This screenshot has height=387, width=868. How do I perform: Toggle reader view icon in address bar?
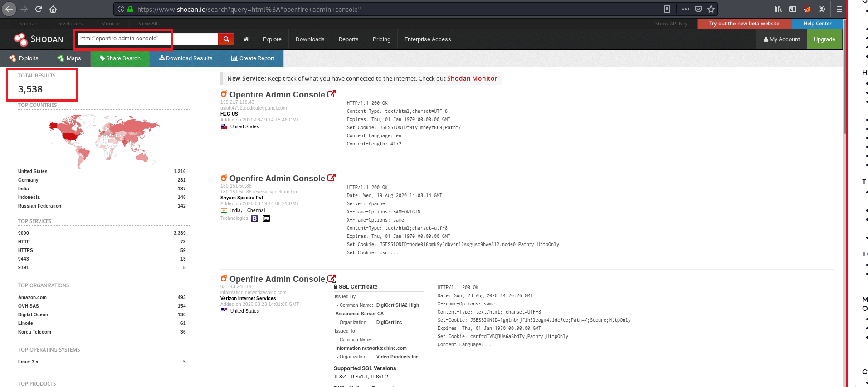tap(667, 9)
